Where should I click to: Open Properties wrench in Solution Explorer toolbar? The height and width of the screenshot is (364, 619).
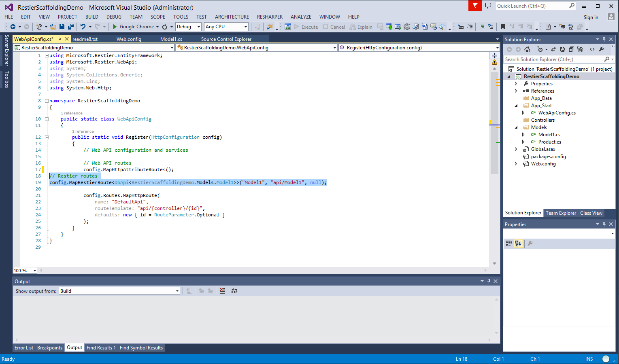pyautogui.click(x=602, y=49)
